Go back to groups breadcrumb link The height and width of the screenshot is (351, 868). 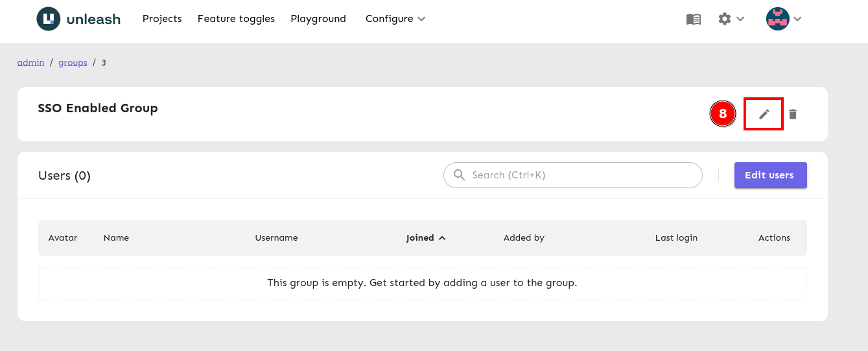73,62
